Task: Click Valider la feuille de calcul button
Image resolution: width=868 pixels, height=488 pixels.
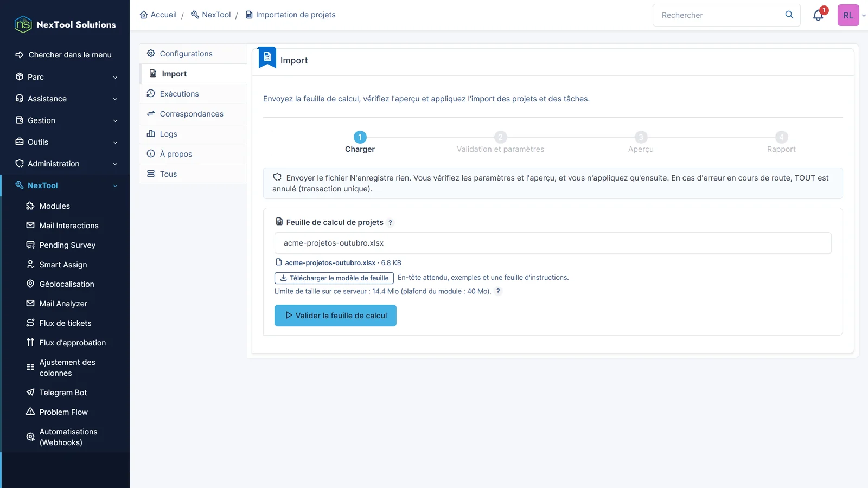Action: [x=335, y=316]
